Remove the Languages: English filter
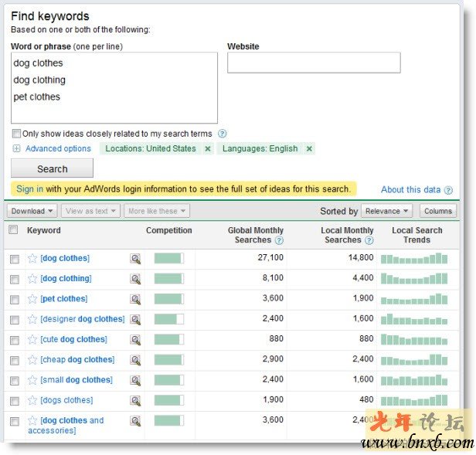 [309, 149]
